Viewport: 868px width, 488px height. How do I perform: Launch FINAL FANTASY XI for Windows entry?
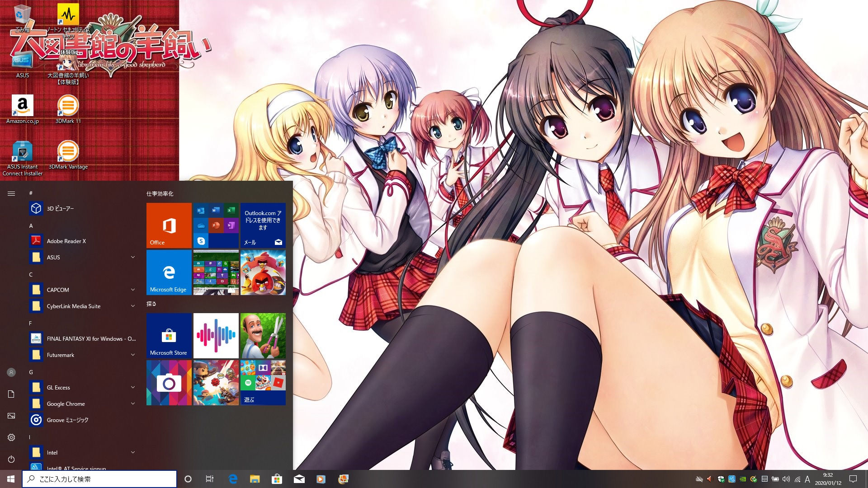pyautogui.click(x=83, y=339)
